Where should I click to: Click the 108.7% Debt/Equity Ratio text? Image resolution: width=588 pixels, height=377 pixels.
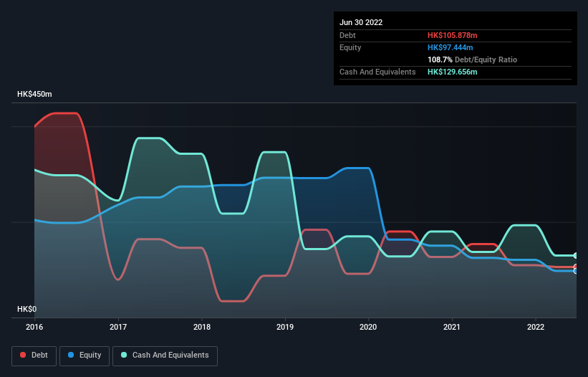pyautogui.click(x=472, y=59)
